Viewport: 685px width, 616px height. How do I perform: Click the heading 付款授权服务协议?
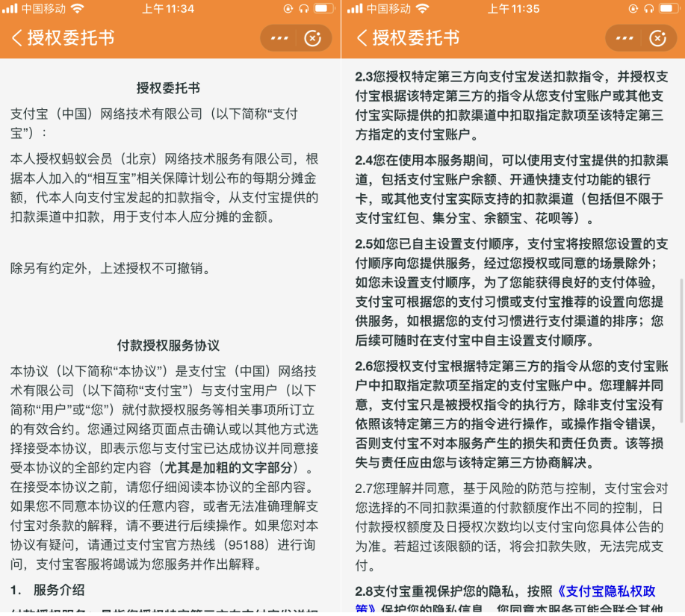[x=168, y=345]
